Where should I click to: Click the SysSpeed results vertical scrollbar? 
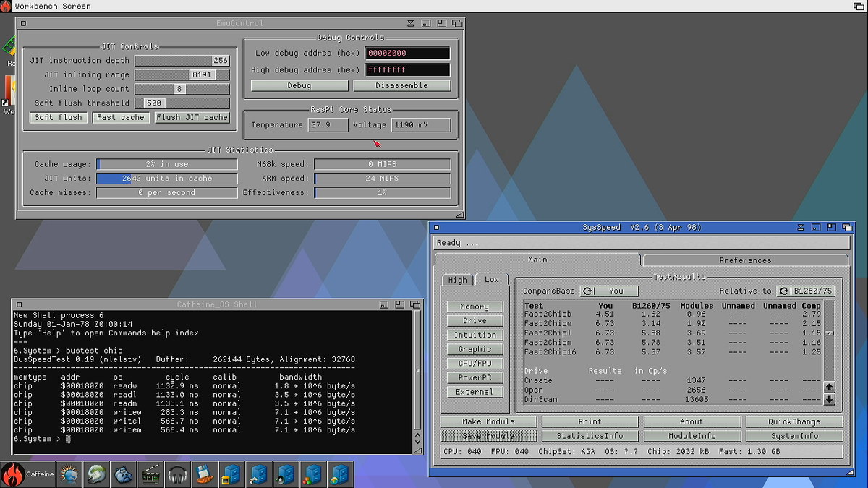coord(830,341)
